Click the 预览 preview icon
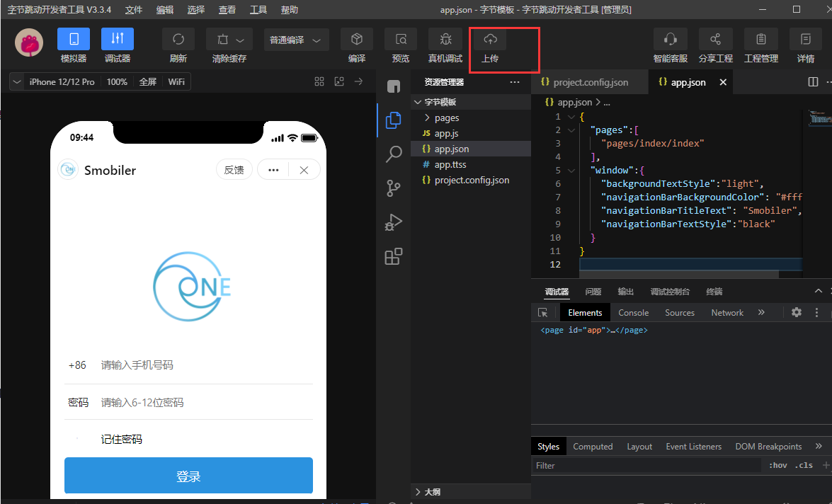This screenshot has height=504, width=832. click(x=401, y=39)
